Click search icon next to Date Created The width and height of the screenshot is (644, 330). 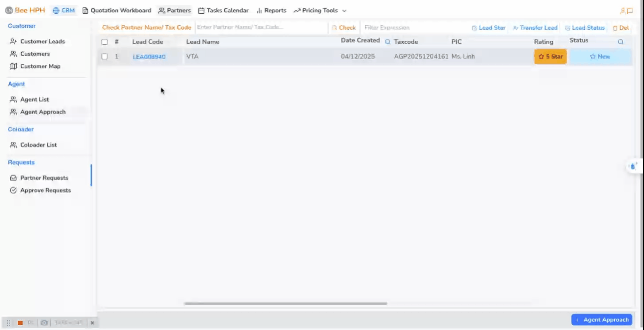point(388,42)
